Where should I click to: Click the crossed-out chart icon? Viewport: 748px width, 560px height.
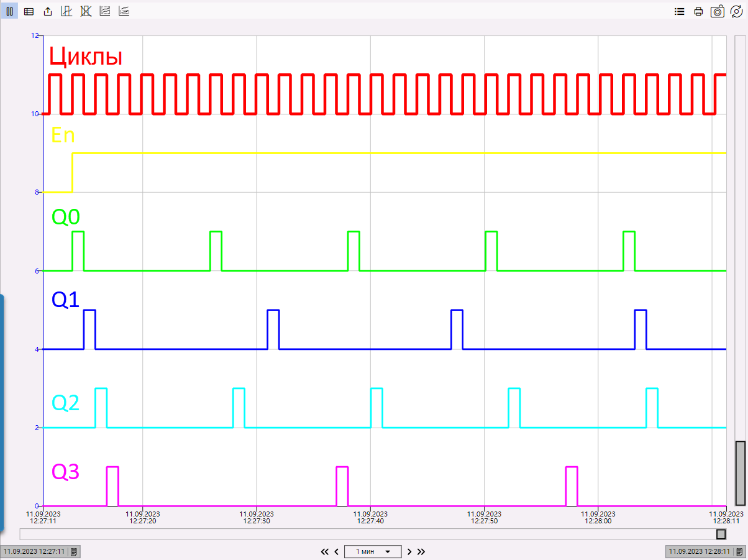86,11
